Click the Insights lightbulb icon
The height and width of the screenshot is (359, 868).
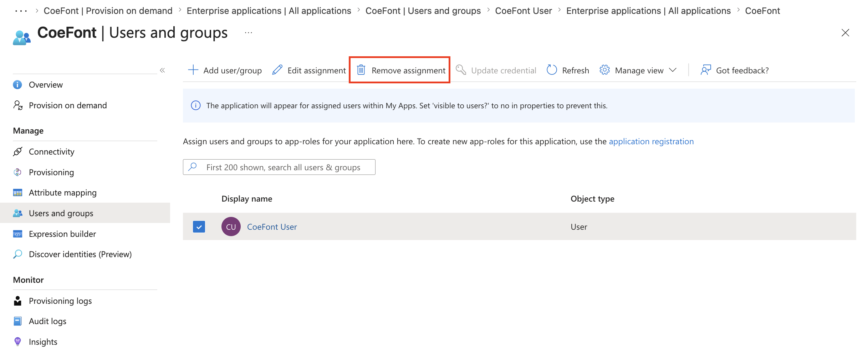[x=17, y=342]
